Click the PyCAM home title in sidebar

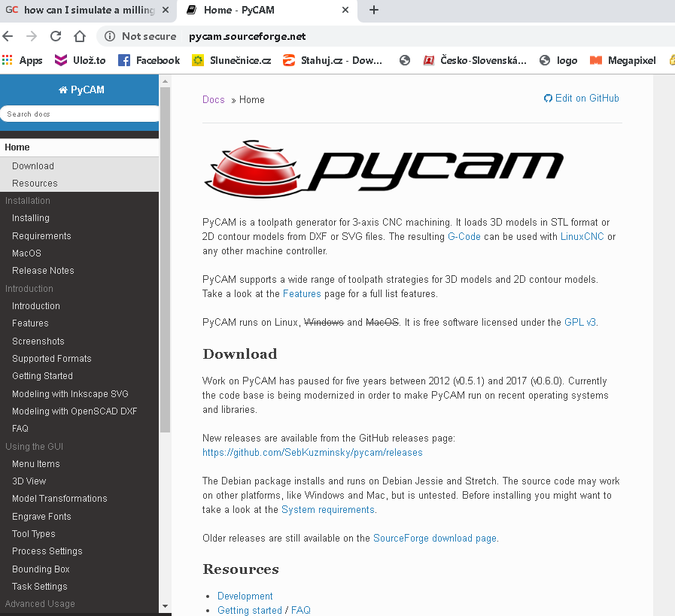[x=81, y=90]
